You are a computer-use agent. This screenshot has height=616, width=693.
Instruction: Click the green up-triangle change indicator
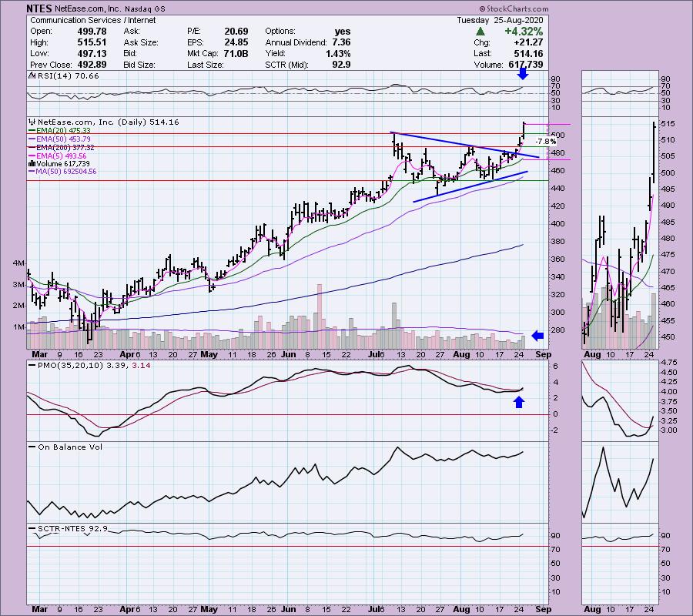pyautogui.click(x=480, y=32)
